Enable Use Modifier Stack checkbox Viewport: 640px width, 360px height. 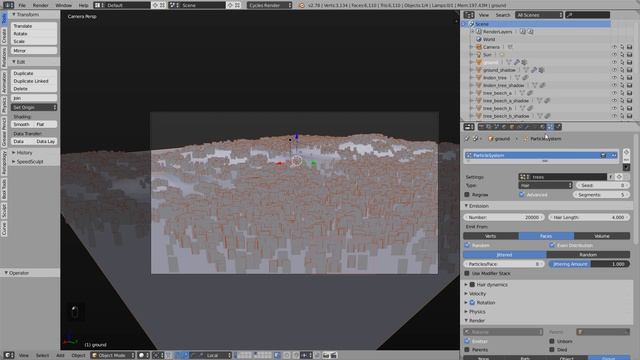467,273
